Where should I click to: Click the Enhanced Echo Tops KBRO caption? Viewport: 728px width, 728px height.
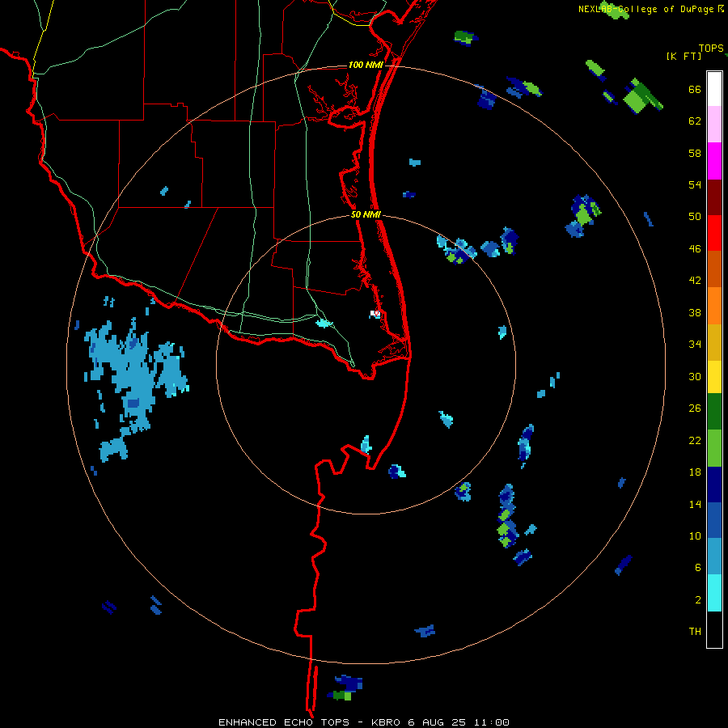pyautogui.click(x=363, y=722)
